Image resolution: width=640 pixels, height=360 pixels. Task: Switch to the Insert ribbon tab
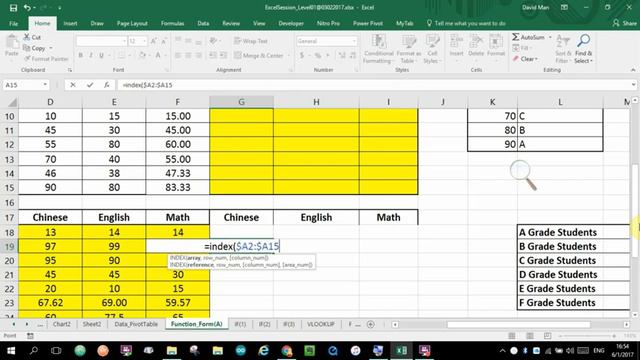click(x=70, y=23)
